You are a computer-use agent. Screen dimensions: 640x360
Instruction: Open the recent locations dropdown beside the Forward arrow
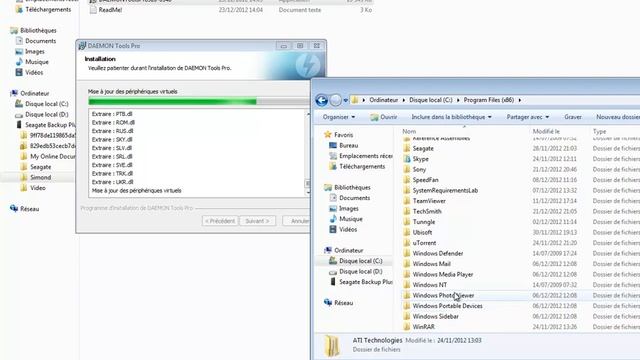pos(346,100)
